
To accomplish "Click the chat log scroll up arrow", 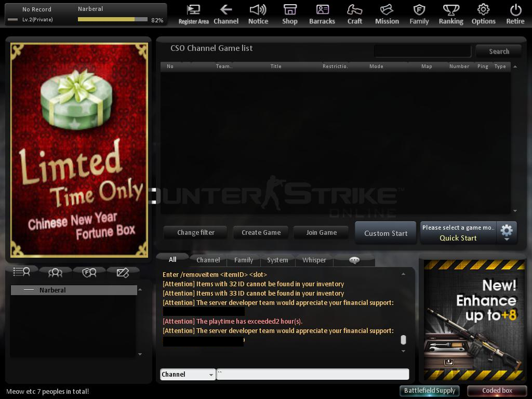I will [403, 274].
